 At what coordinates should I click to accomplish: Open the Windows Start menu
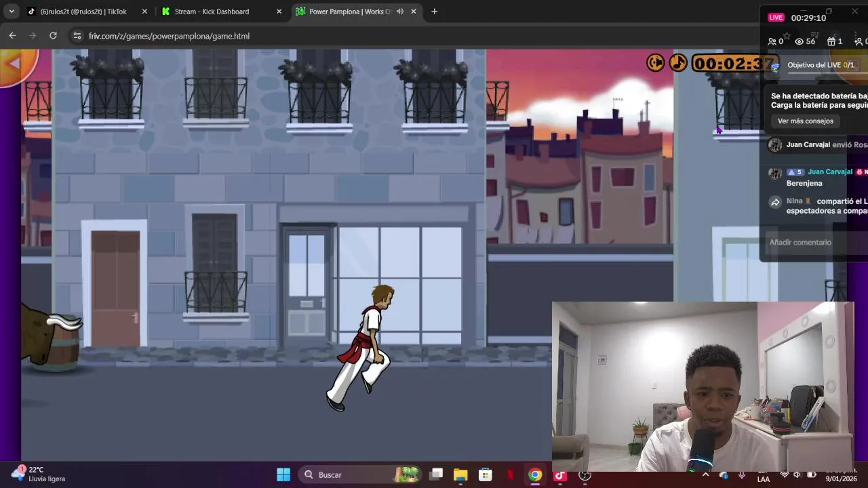coord(283,475)
